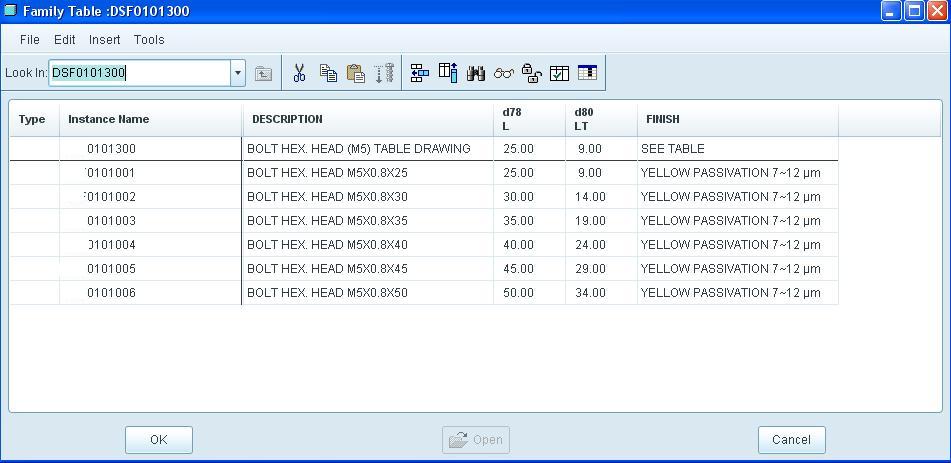
Task: Click the screw copy-with-increment icon
Action: (385, 73)
